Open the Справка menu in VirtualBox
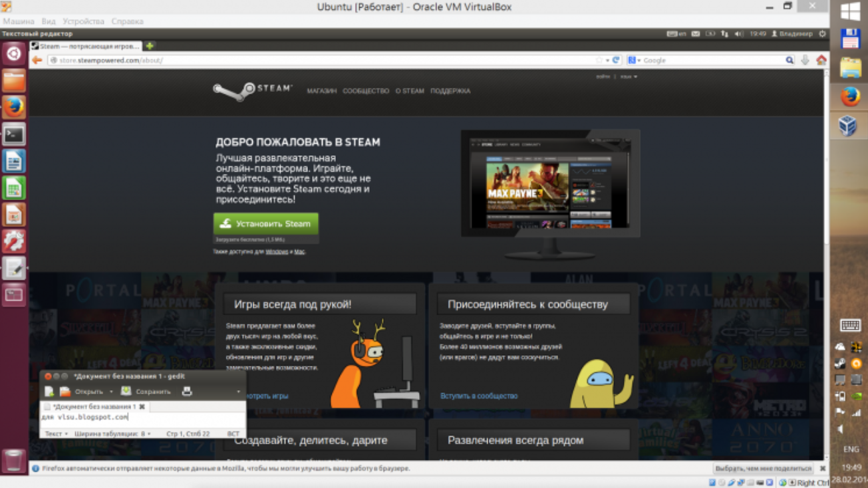 click(127, 21)
